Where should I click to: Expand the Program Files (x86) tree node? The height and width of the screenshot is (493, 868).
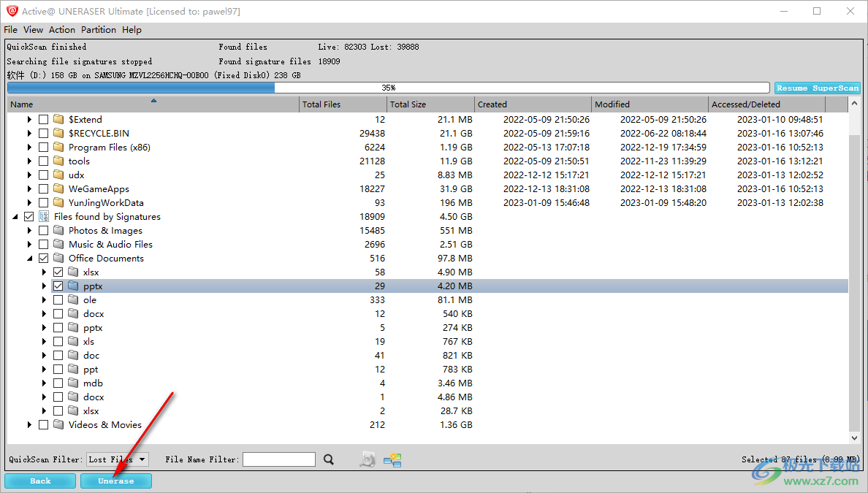[x=29, y=148]
